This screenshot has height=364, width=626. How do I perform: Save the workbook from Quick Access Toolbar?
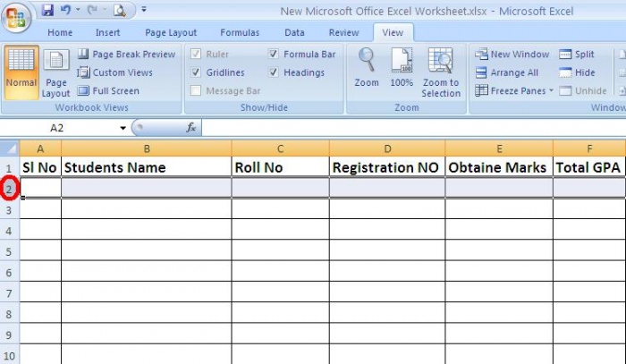[x=47, y=11]
